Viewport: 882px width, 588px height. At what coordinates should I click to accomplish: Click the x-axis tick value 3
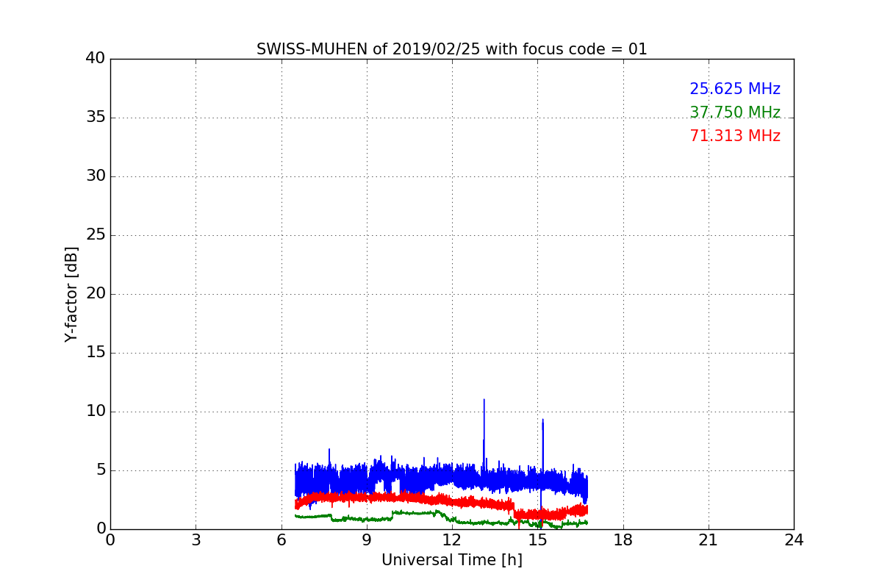[196, 540]
